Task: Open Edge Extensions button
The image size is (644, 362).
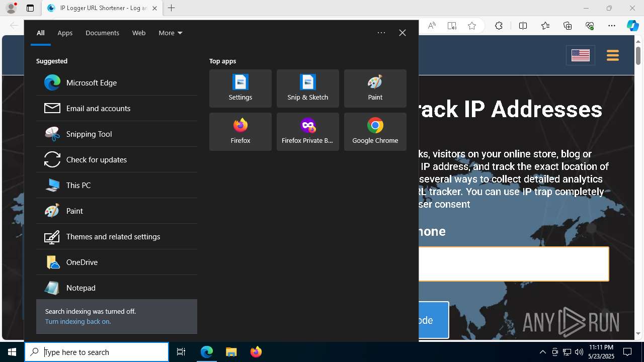Action: [x=499, y=26]
